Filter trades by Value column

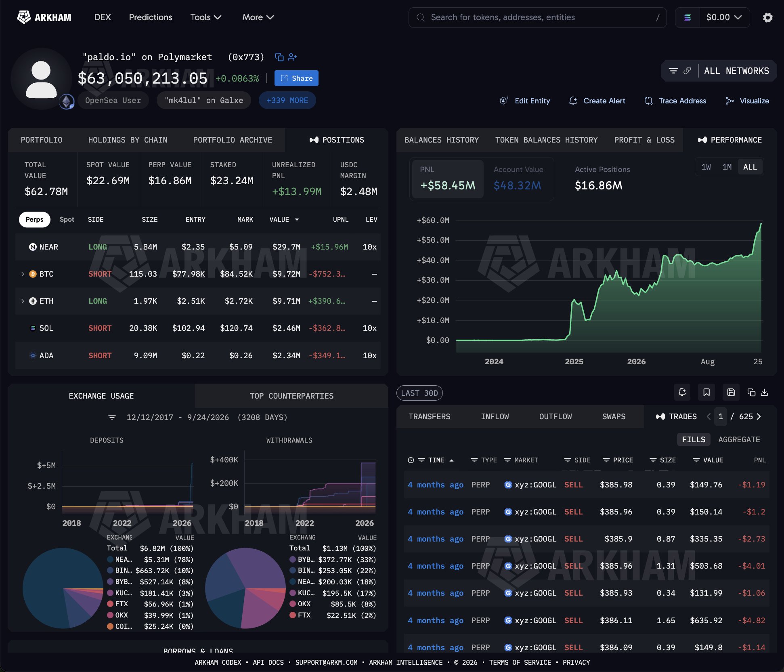pyautogui.click(x=696, y=460)
